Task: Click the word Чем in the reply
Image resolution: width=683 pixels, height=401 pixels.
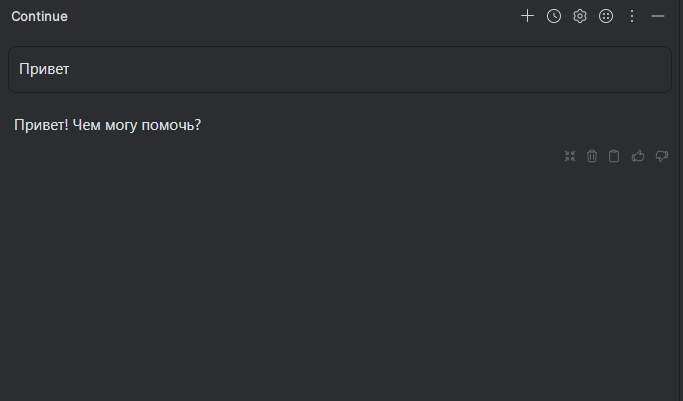Action: pos(87,126)
